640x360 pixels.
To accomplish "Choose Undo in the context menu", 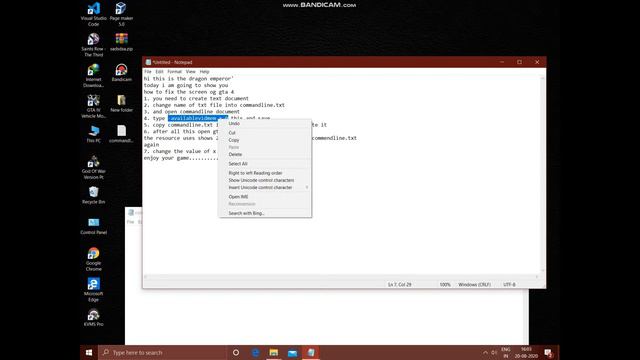I will (x=264, y=123).
